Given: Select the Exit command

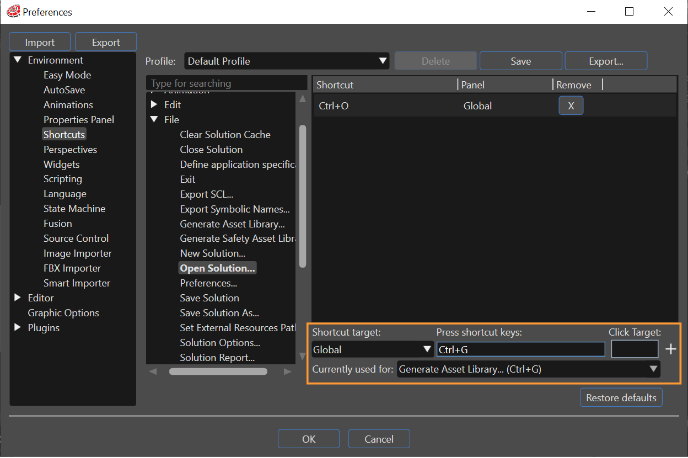Looking at the screenshot, I should click(187, 179).
